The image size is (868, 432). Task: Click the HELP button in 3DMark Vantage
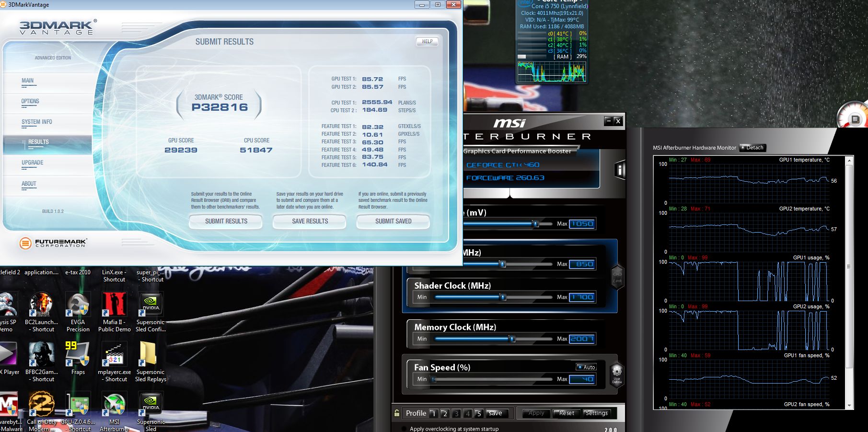point(427,42)
